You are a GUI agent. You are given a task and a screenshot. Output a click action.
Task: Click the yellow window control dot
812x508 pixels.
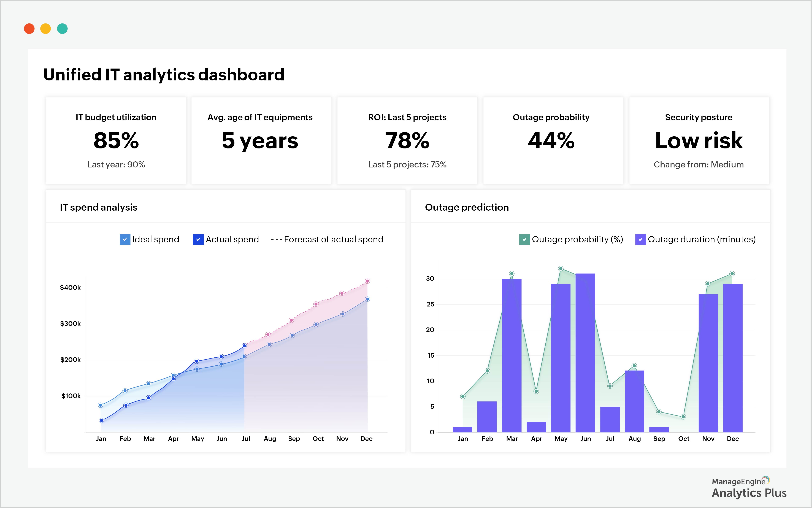coord(46,29)
